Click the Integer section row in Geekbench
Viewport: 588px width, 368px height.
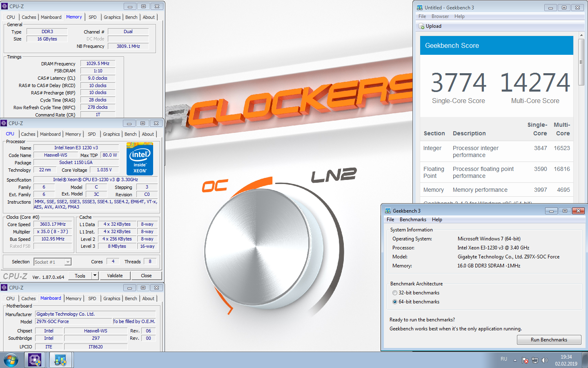click(x=497, y=152)
